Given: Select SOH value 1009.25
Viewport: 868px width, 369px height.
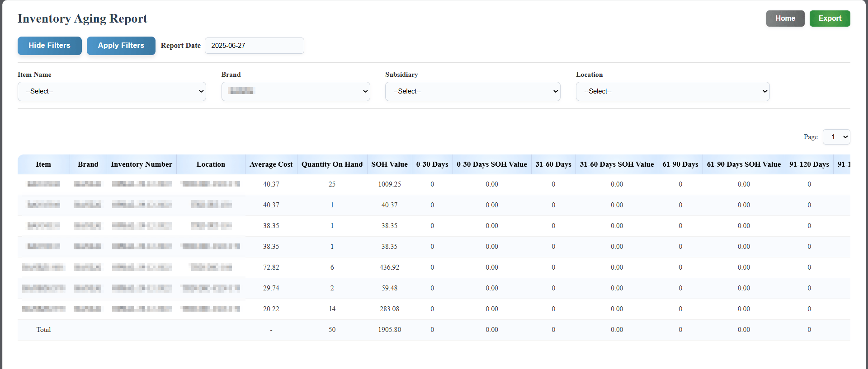Looking at the screenshot, I should (x=390, y=184).
